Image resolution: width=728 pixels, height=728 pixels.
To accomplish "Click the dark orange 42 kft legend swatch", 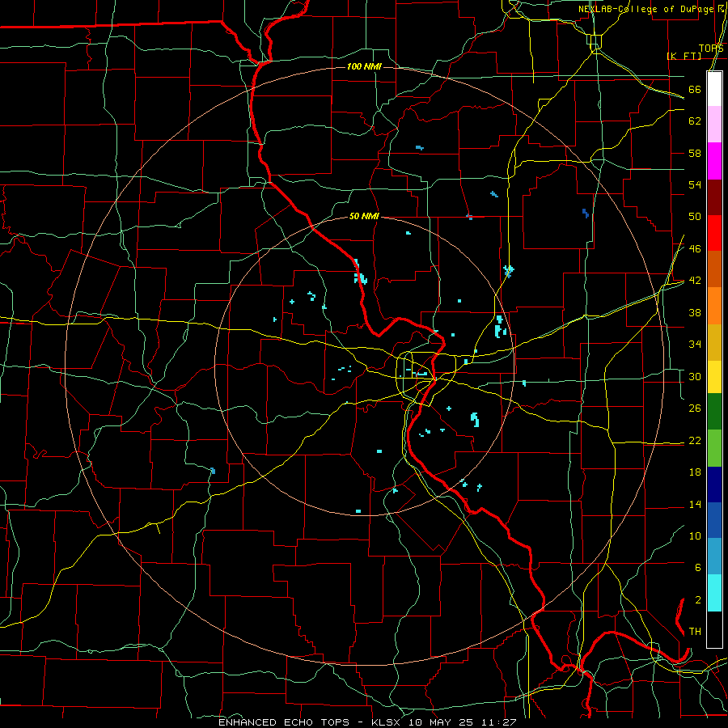I will (714, 269).
